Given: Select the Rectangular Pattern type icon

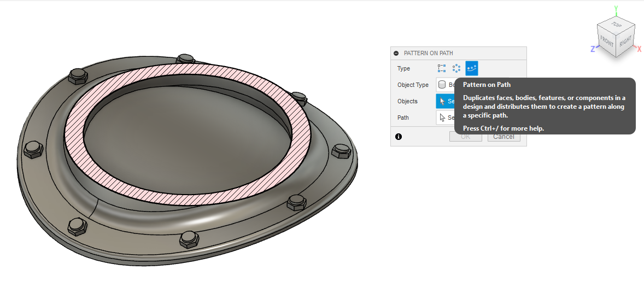Looking at the screenshot, I should (442, 68).
